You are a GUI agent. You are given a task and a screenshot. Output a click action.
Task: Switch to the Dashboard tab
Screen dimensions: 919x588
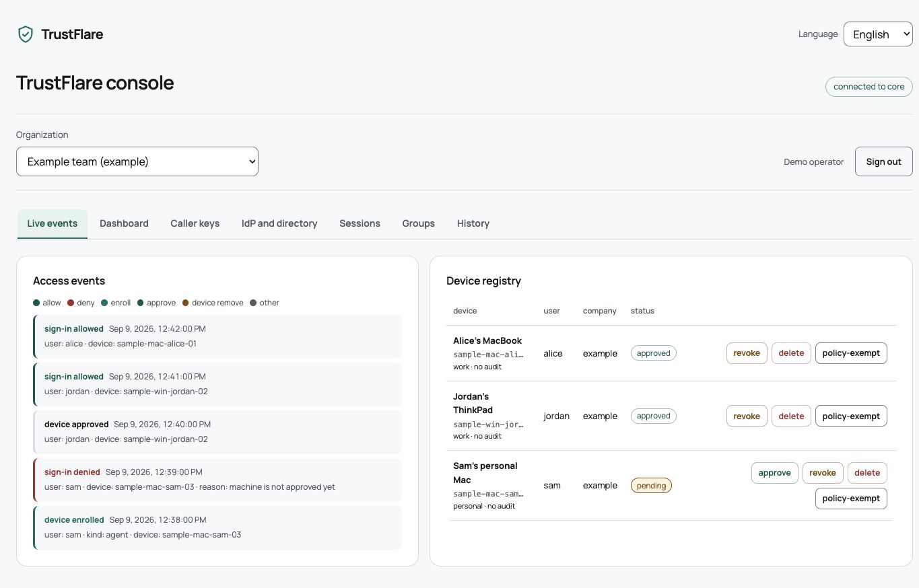[124, 223]
